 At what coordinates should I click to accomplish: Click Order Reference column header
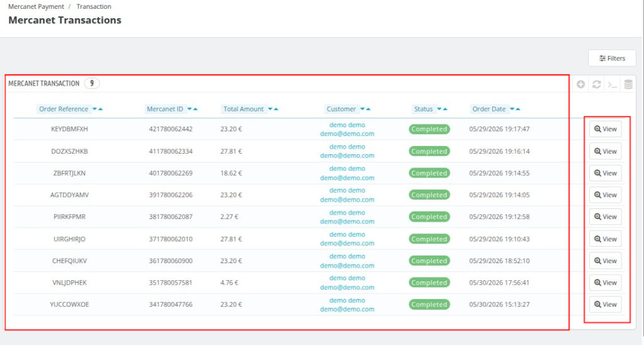(64, 109)
